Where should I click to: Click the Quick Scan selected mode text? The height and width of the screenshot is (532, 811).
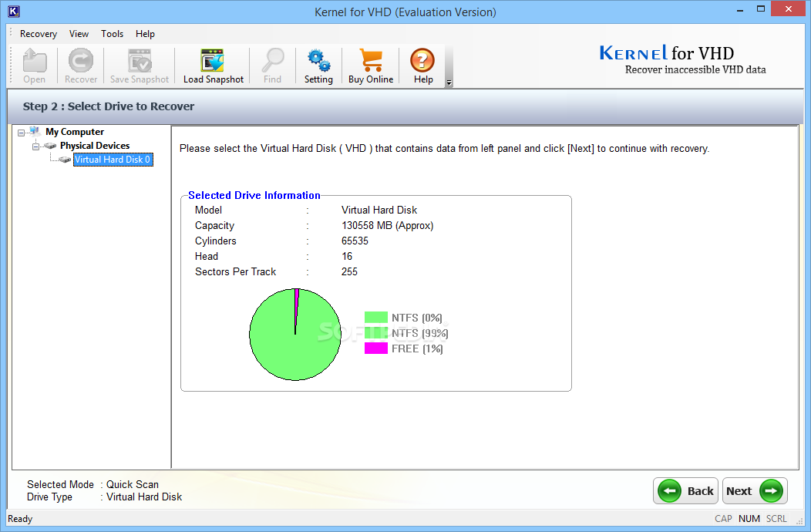[133, 484]
